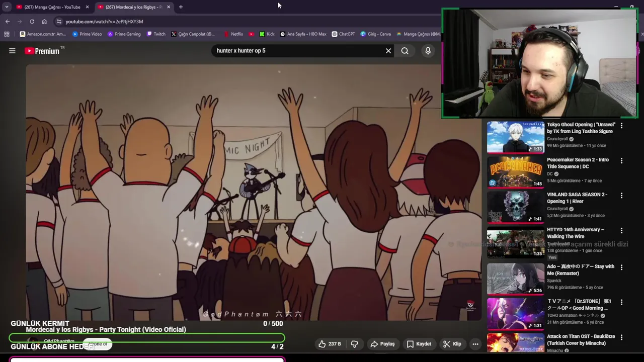Open Manga Çağrısı bookmark in bookmarks bar
Viewport: 644px width, 362px height.
[419, 34]
